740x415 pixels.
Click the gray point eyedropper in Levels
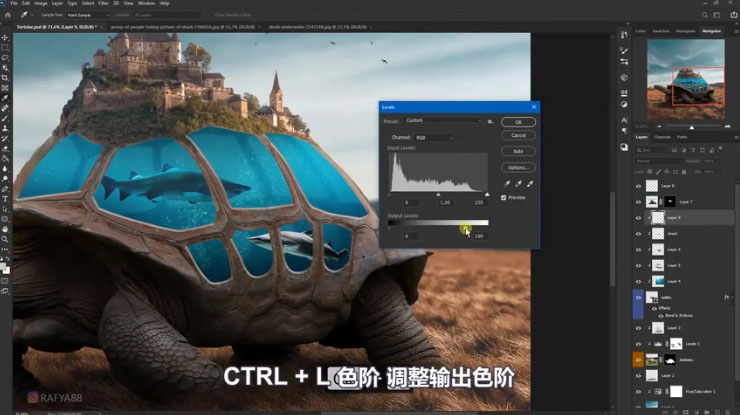point(518,184)
